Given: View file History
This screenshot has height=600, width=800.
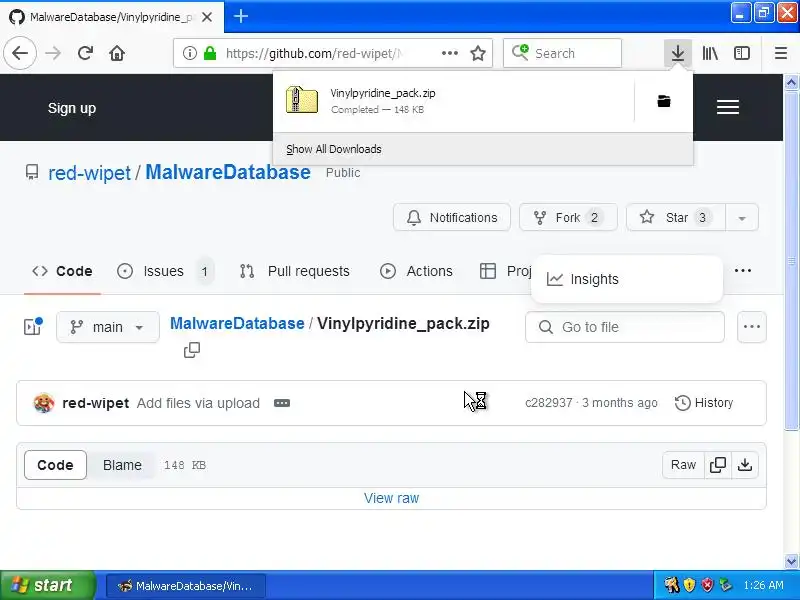Looking at the screenshot, I should coord(704,403).
